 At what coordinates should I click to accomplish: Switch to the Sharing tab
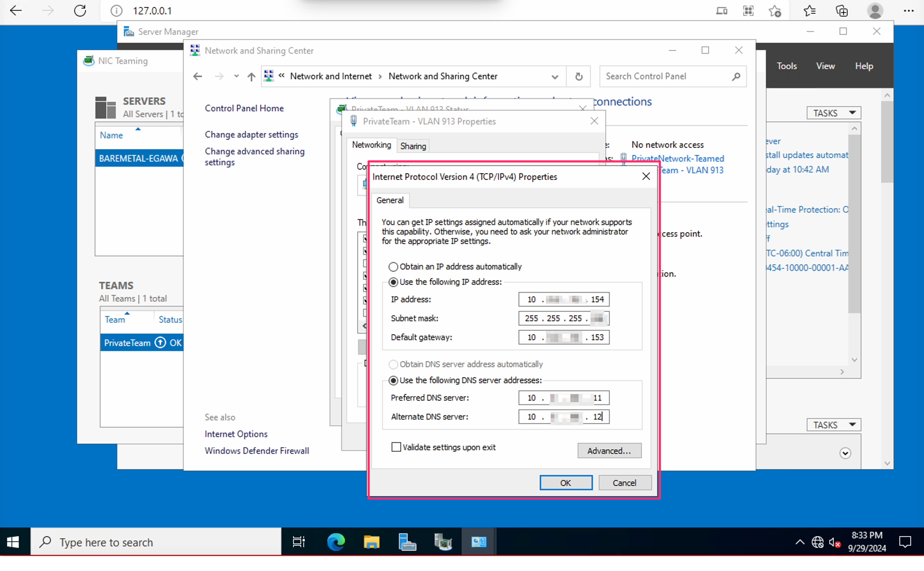pyautogui.click(x=413, y=146)
